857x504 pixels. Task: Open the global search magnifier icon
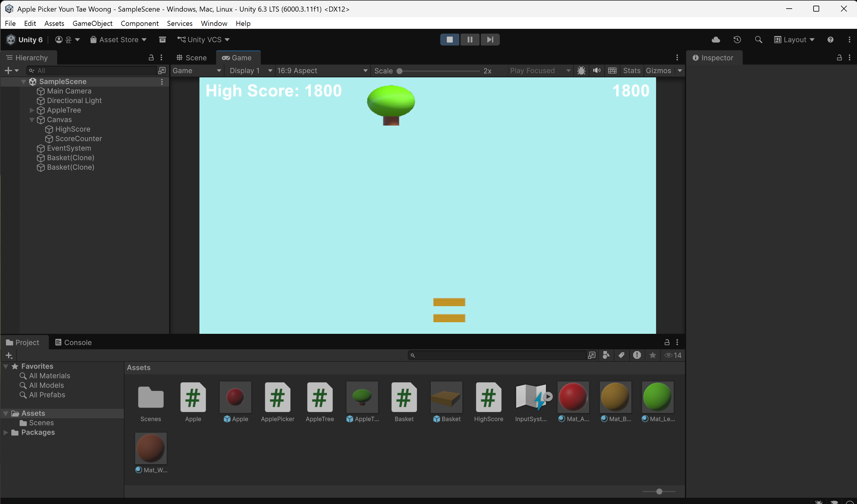pyautogui.click(x=758, y=40)
